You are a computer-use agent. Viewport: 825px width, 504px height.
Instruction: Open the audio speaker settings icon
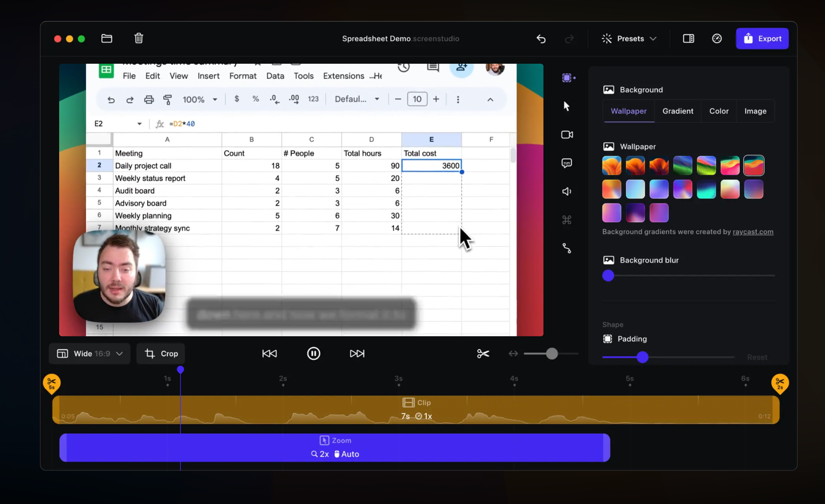click(x=567, y=192)
